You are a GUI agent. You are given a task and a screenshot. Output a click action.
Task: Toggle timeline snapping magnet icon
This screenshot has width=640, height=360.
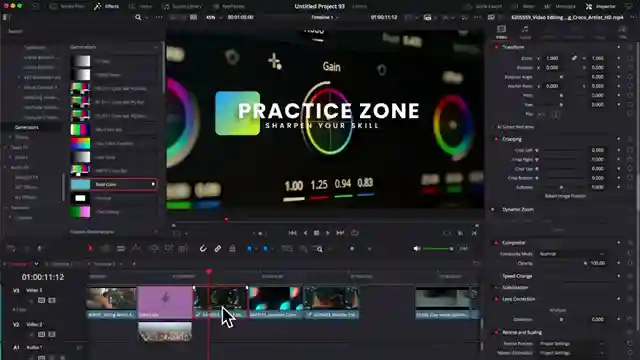pyautogui.click(x=203, y=249)
